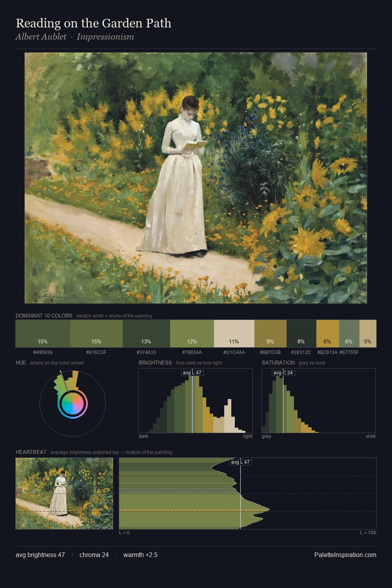
Task: Click the hex code #D1C4AA
Action: coord(234,352)
